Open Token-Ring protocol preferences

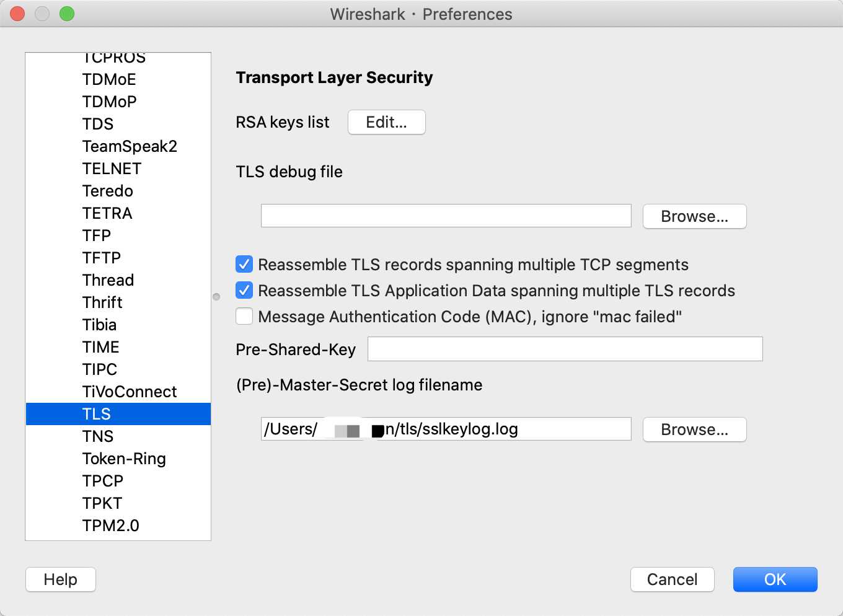tap(118, 459)
